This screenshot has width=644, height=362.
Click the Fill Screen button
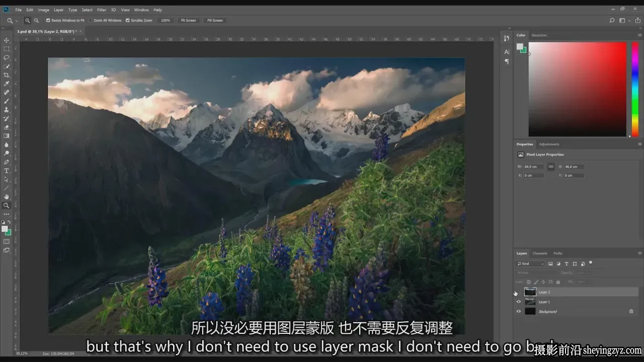click(x=215, y=21)
